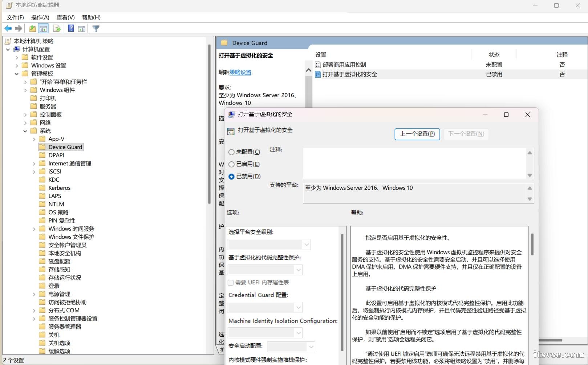Click inside the 注释 comment text box
The height and width of the screenshot is (365, 588).
pyautogui.click(x=414, y=163)
